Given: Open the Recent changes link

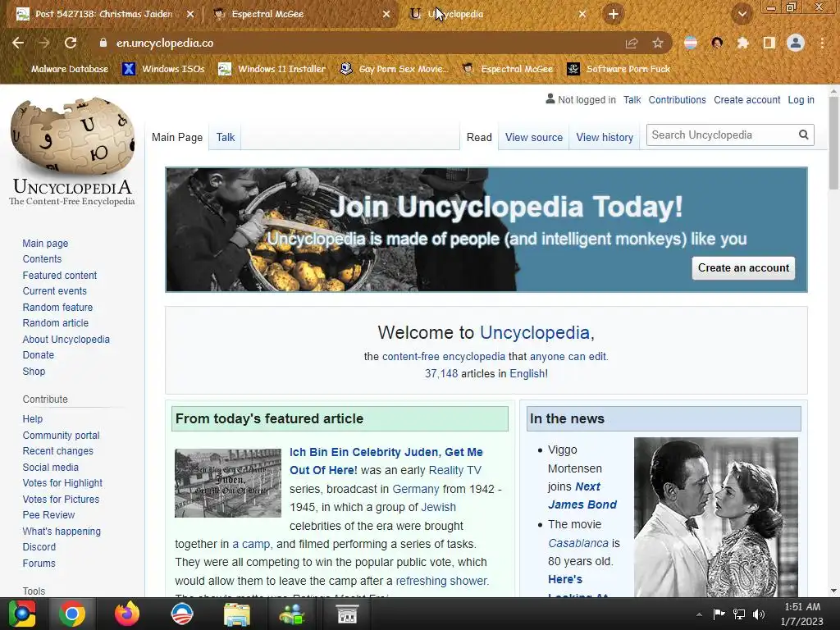Looking at the screenshot, I should tap(58, 451).
